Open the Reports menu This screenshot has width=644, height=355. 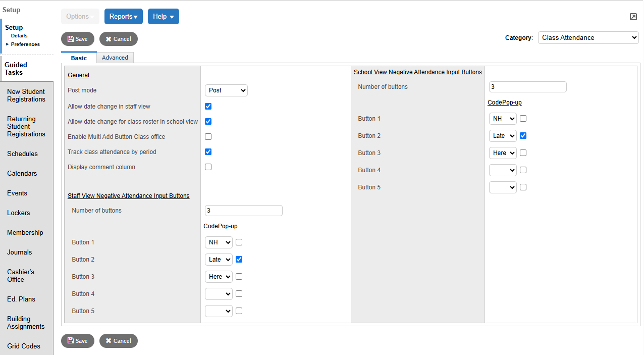coord(123,16)
